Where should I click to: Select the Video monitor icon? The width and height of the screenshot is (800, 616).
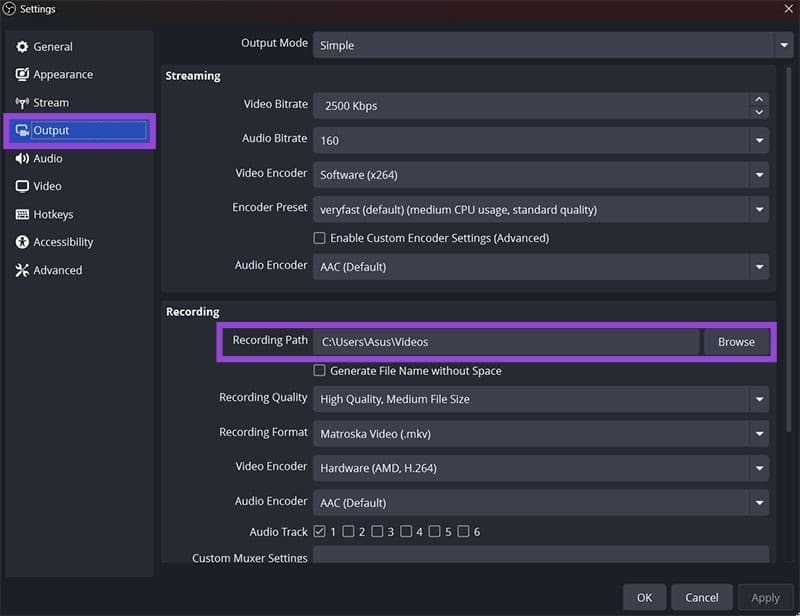pyautogui.click(x=22, y=186)
